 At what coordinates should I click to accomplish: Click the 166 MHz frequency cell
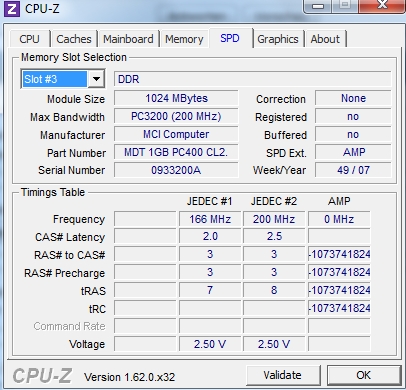(x=210, y=219)
